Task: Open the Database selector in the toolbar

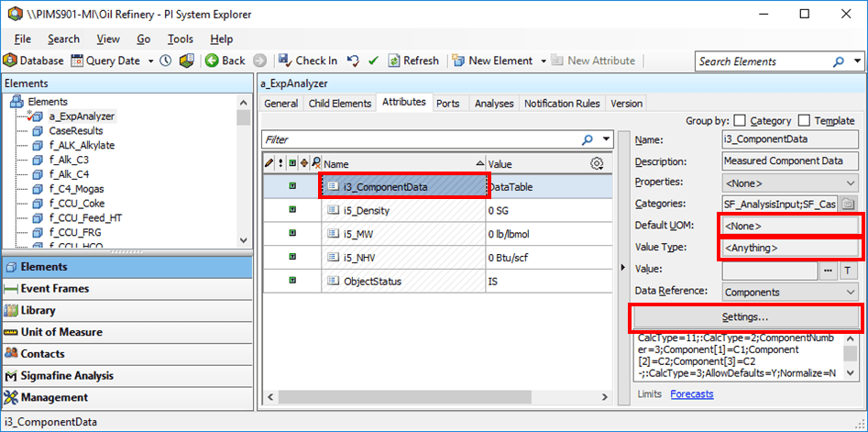Action: (33, 61)
